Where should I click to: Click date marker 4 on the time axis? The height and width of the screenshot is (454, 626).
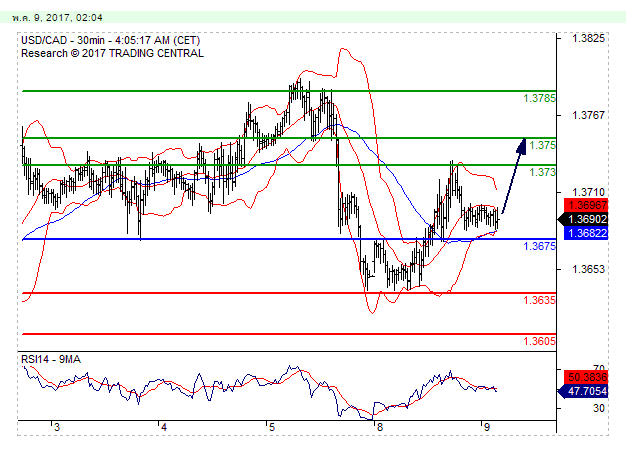pos(164,427)
